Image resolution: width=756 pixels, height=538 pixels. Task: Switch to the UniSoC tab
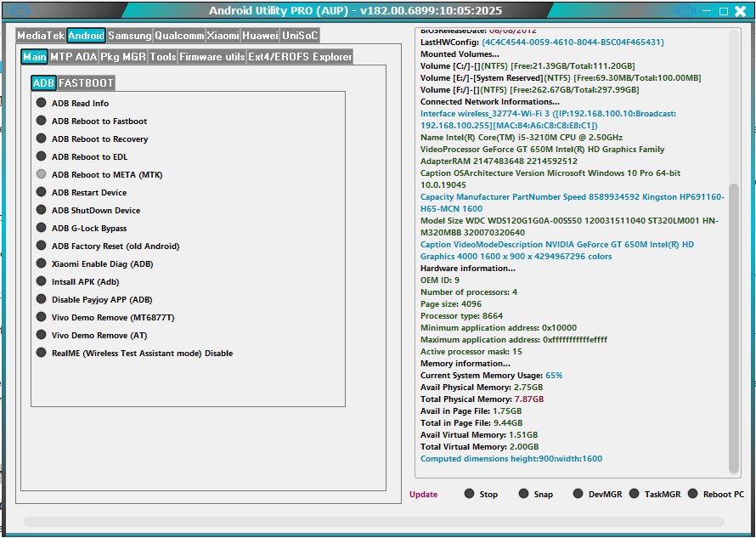(300, 35)
